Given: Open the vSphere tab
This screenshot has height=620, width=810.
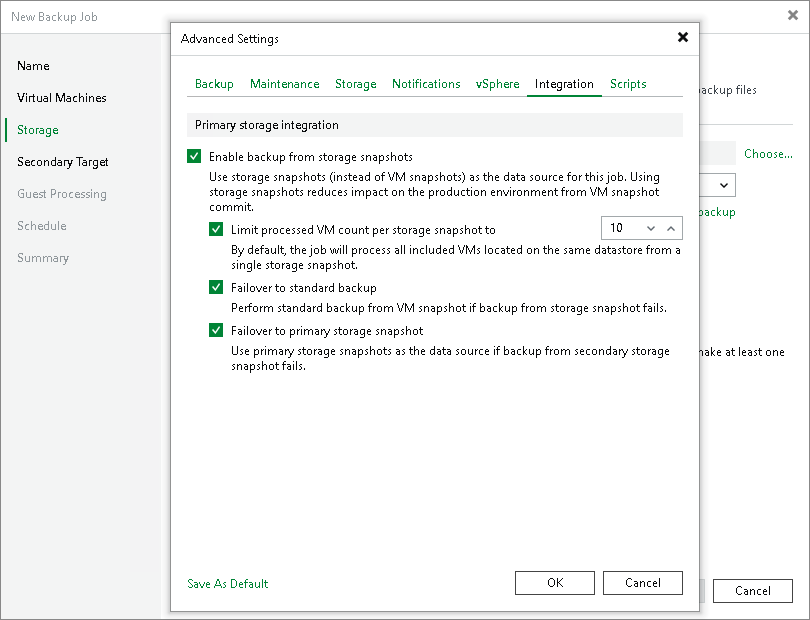Looking at the screenshot, I should pos(497,84).
